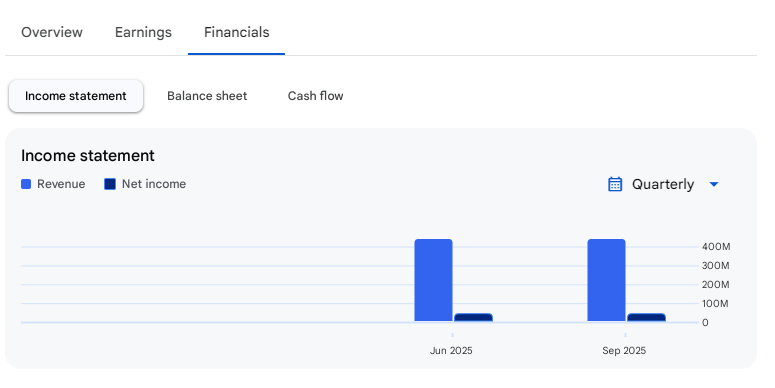Click the Net income legend label
The image size is (775, 388).
coord(154,184)
